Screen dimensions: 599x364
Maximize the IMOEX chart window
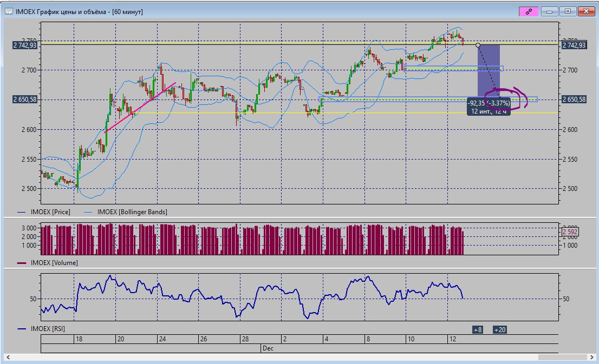tap(568, 11)
